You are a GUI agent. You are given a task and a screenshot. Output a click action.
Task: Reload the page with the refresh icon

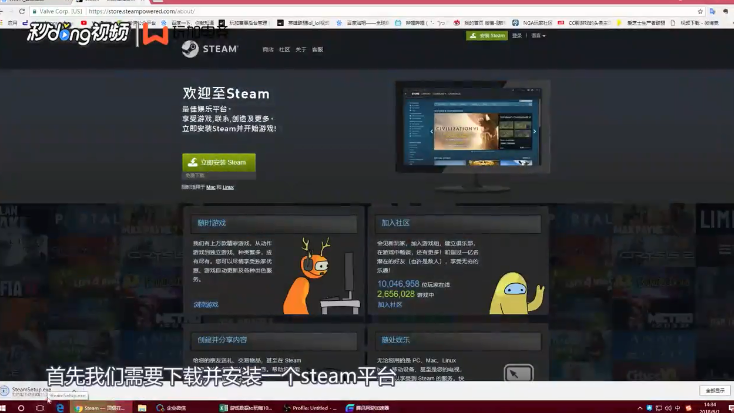tap(22, 11)
